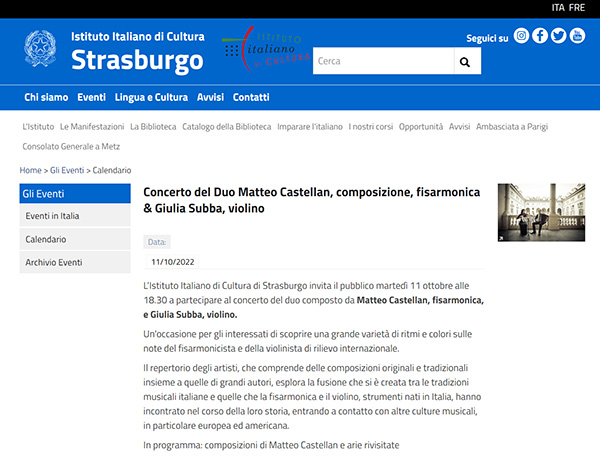Image resolution: width=600 pixels, height=458 pixels.
Task: Click Calendario in the breadcrumb
Action: point(112,170)
